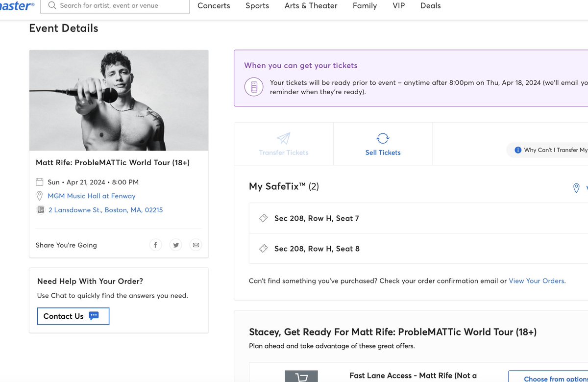The height and width of the screenshot is (382, 588).
Task: Open the Deals menu
Action: [x=430, y=6]
